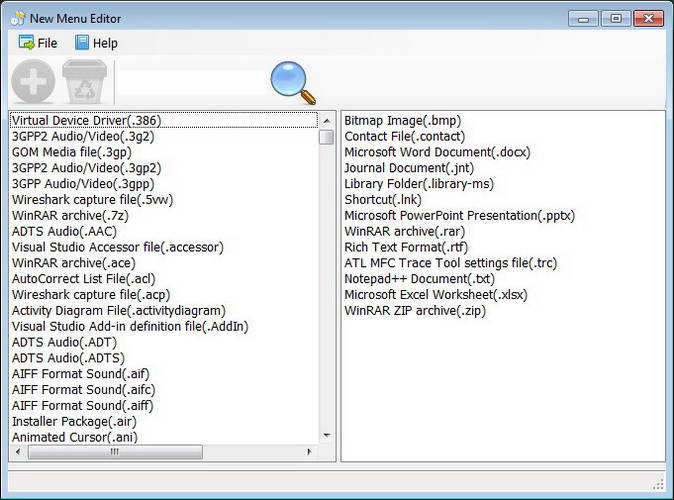The height and width of the screenshot is (500, 674).
Task: Select Microsoft Word Document(.docx)
Action: click(503, 152)
